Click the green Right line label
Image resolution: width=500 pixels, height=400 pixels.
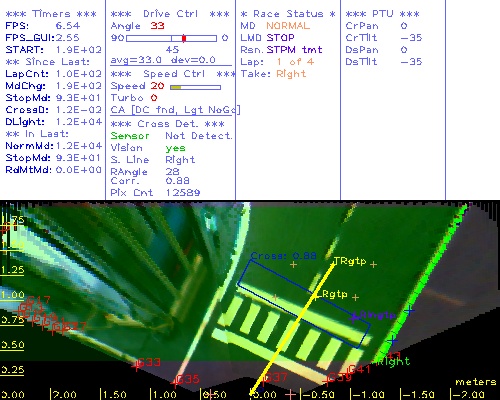393,361
